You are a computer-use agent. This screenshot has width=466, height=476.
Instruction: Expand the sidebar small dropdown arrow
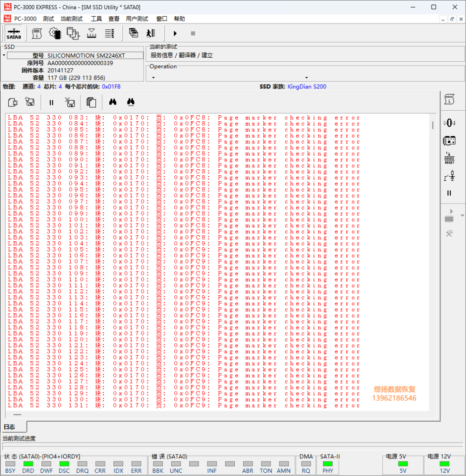462,216
